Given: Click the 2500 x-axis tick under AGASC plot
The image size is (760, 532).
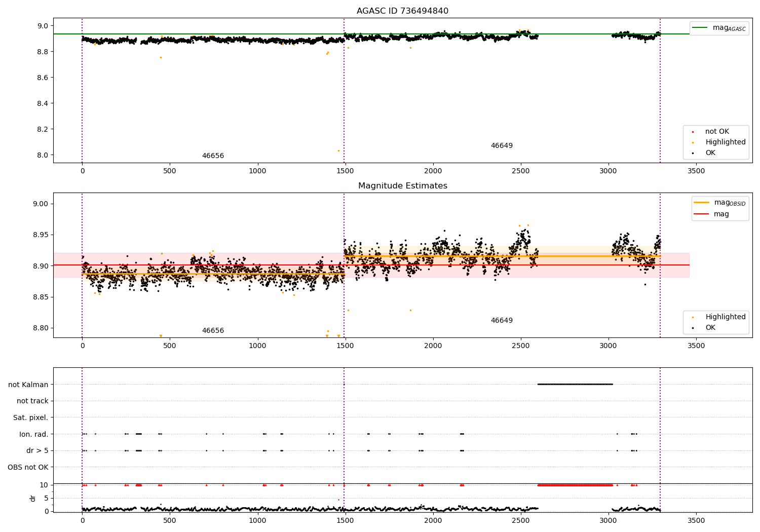Looking at the screenshot, I should pyautogui.click(x=521, y=171).
